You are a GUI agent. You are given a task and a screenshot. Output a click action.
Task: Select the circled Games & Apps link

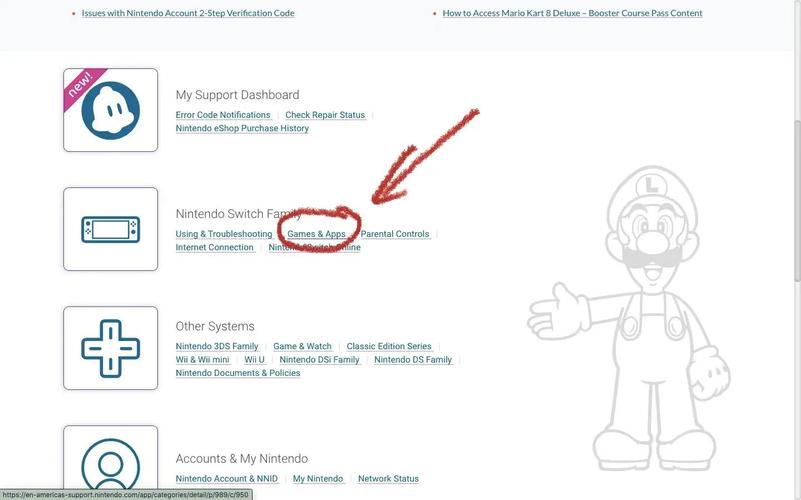click(x=316, y=234)
